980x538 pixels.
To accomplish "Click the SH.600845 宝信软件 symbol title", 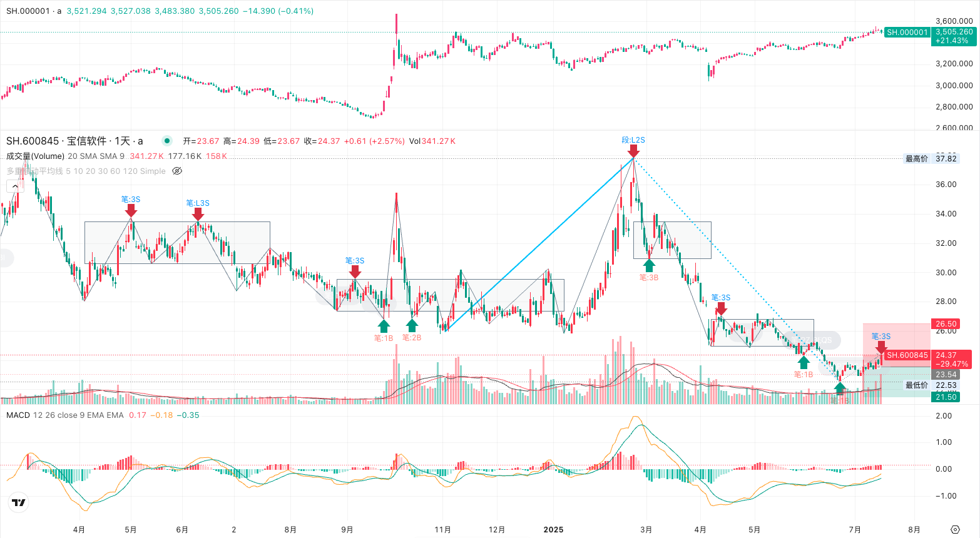I will (74, 141).
